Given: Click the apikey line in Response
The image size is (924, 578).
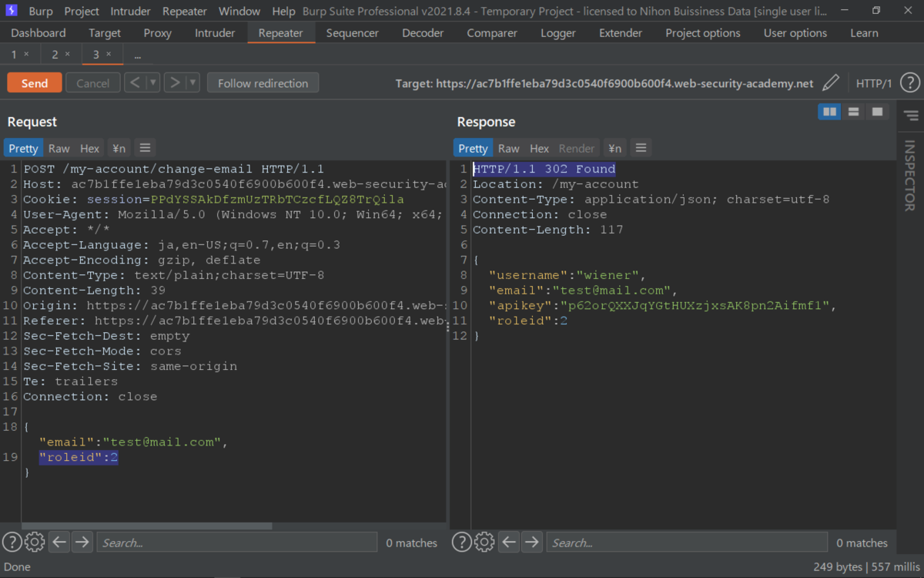Looking at the screenshot, I should click(x=663, y=306).
